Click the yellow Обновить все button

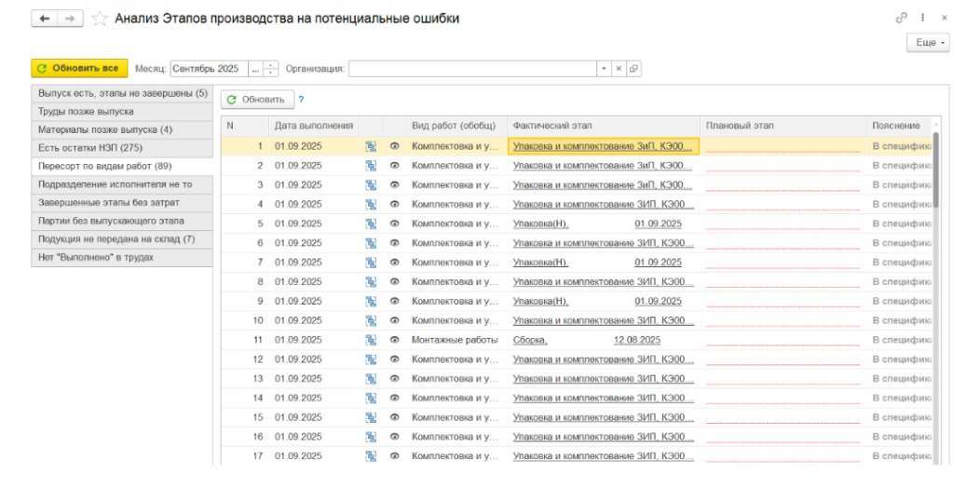point(79,69)
